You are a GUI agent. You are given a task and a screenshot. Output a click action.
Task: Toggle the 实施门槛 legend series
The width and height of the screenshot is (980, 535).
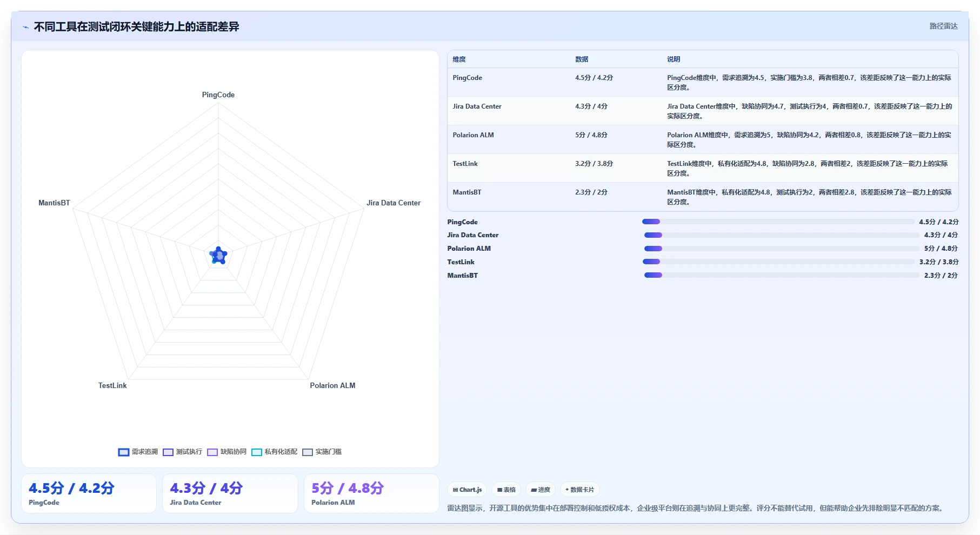[x=322, y=452]
